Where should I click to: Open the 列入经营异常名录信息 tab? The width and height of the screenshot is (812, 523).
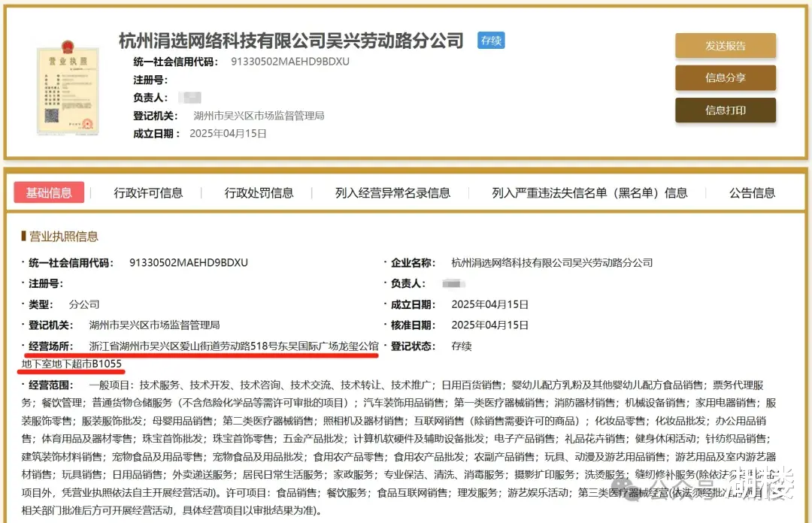click(392, 193)
